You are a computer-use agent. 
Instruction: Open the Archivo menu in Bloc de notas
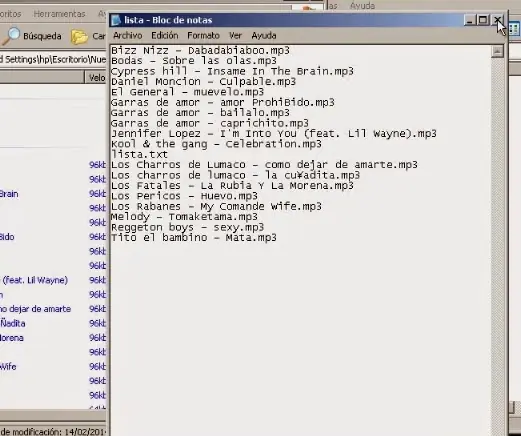pos(127,35)
